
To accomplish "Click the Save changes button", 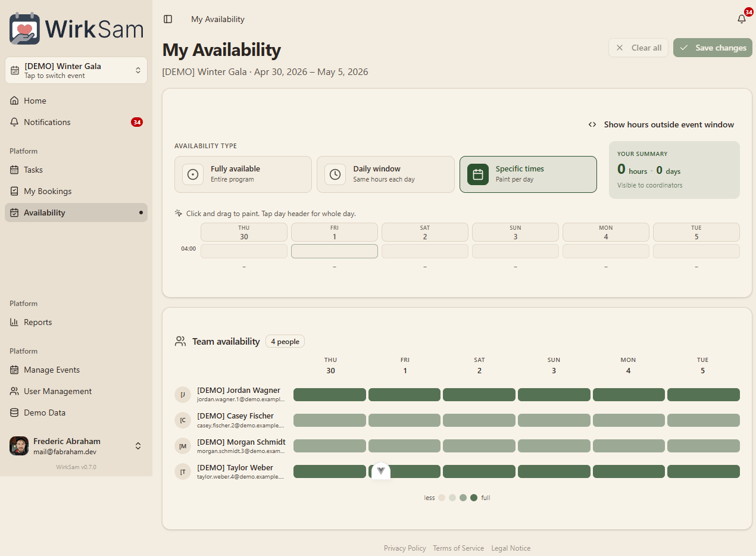I will coord(713,48).
